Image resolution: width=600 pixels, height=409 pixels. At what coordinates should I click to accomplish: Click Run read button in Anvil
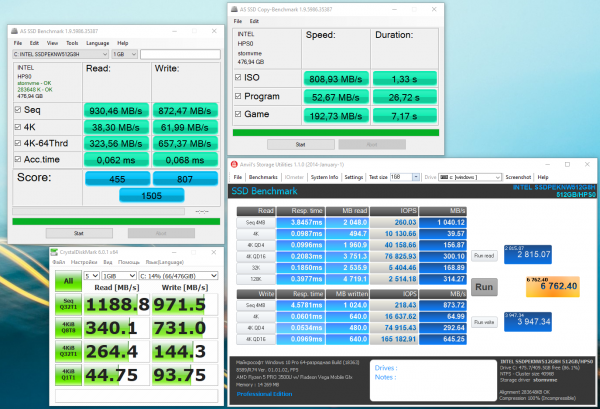coord(484,256)
